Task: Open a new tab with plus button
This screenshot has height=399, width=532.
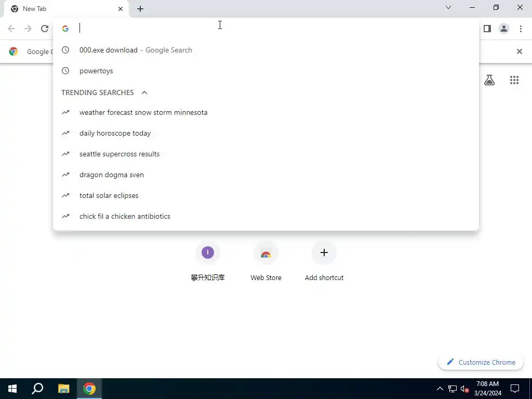Action: 140,9
